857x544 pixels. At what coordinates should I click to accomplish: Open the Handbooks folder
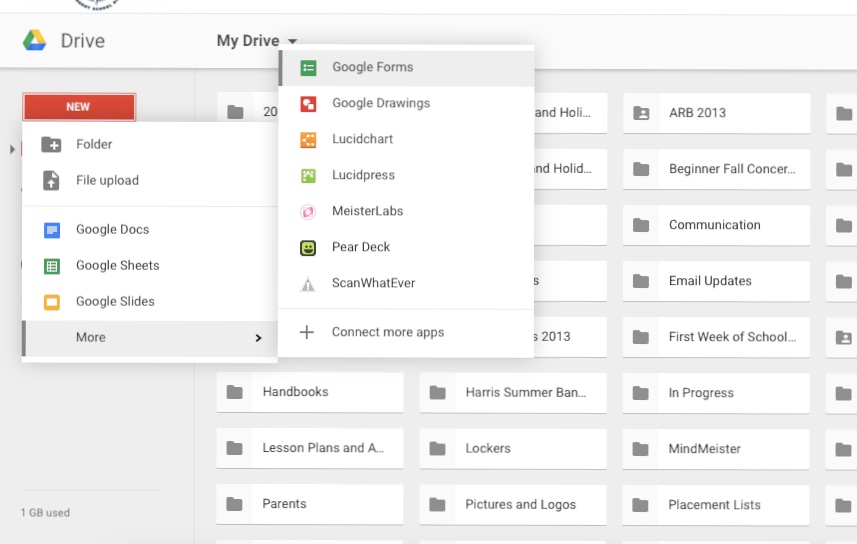310,393
